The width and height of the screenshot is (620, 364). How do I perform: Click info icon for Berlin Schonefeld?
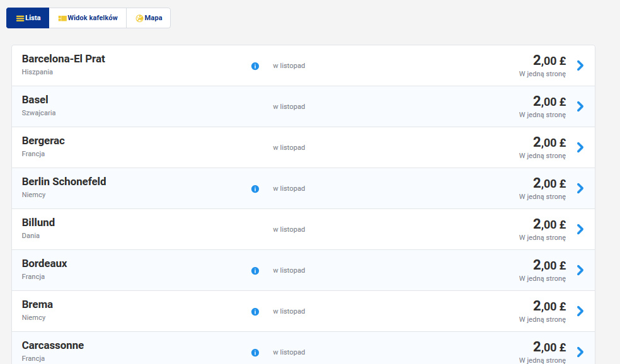tap(255, 189)
